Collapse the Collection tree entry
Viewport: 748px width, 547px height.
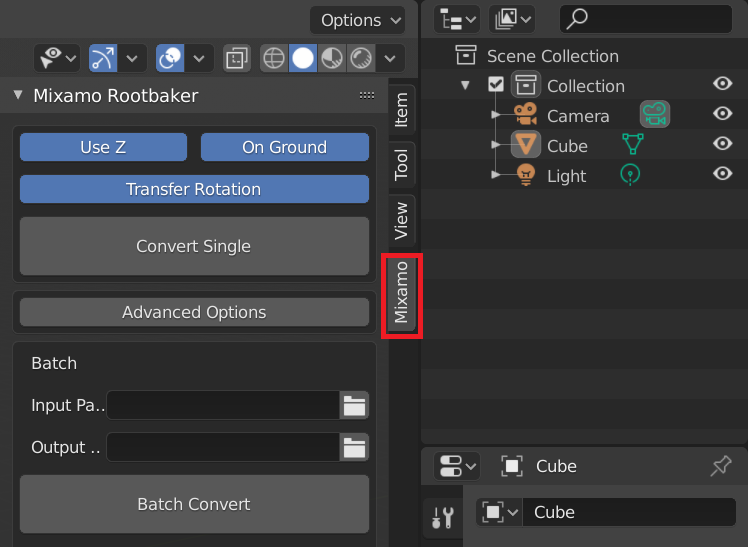pyautogui.click(x=465, y=85)
